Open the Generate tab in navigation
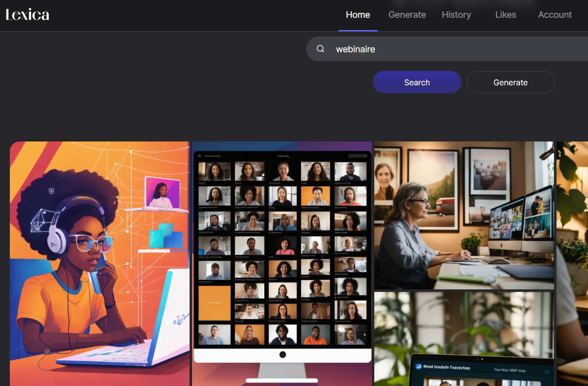 click(x=407, y=15)
